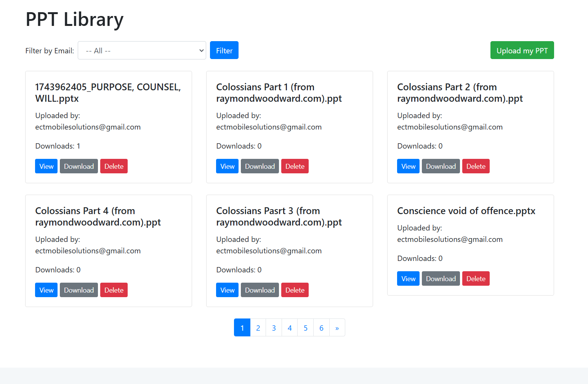
Task: Download the PURPOSE, COUNSEL, WILL file
Action: (x=79, y=166)
